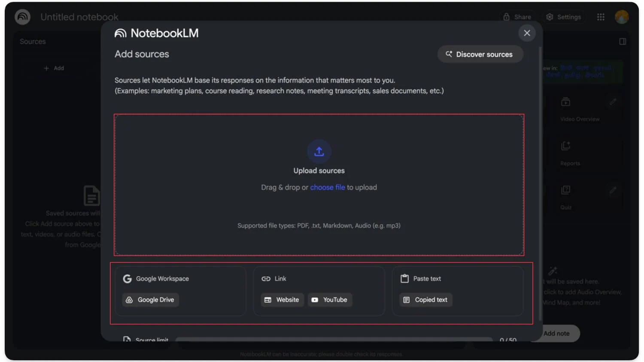Share the notebook
The width and height of the screenshot is (644, 362).
[x=517, y=17]
